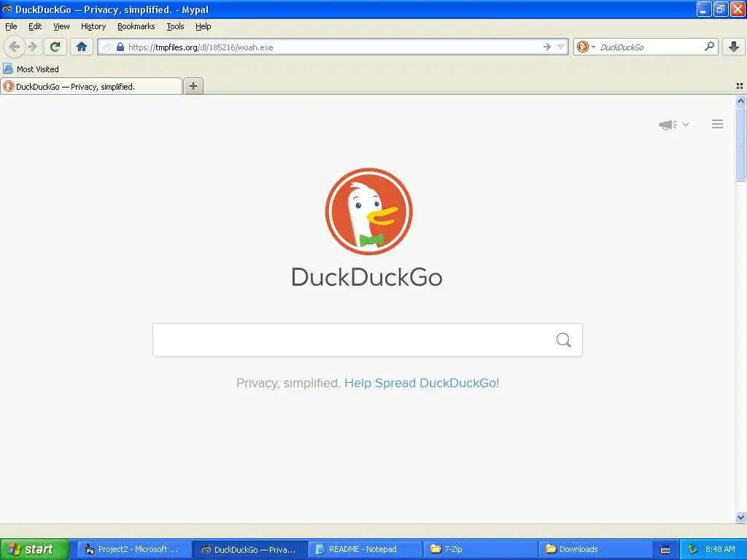Click the scrollbar down arrow
Viewport: 747px width, 560px height.
[740, 517]
